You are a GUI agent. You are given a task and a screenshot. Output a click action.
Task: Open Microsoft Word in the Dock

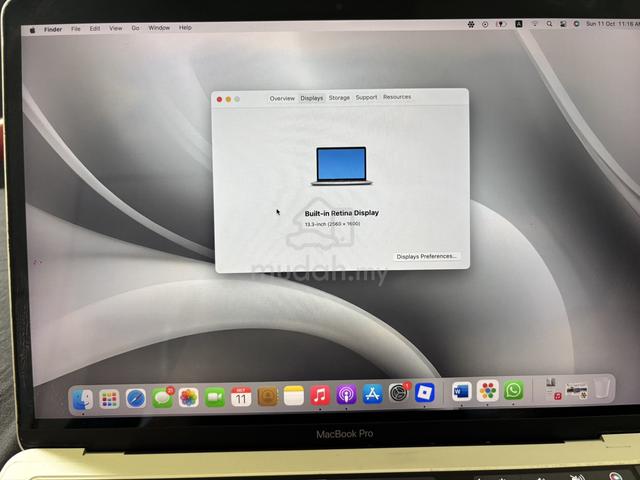pyautogui.click(x=462, y=392)
